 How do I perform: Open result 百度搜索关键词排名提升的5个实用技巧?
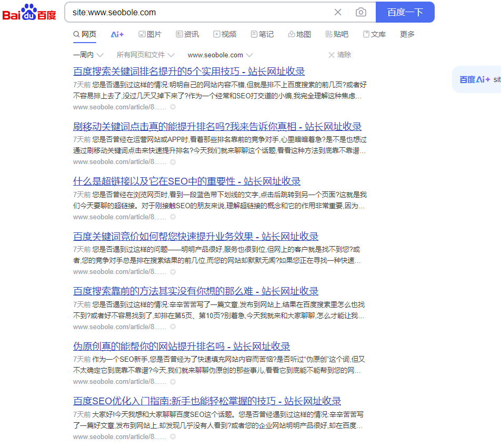189,71
